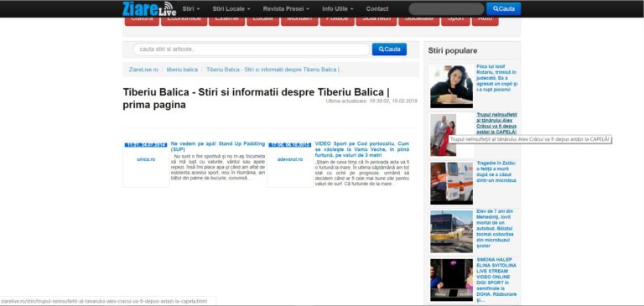Open the ZiareLive.ro breadcrumb link
The height and width of the screenshot is (306, 644).
click(143, 70)
